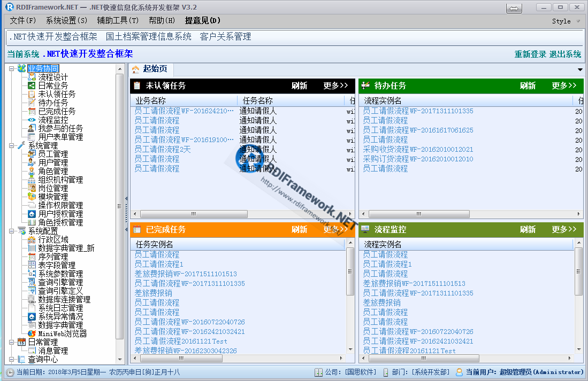Collapse the 查询中心 tree node
The height and width of the screenshot is (381, 588).
pyautogui.click(x=12, y=359)
